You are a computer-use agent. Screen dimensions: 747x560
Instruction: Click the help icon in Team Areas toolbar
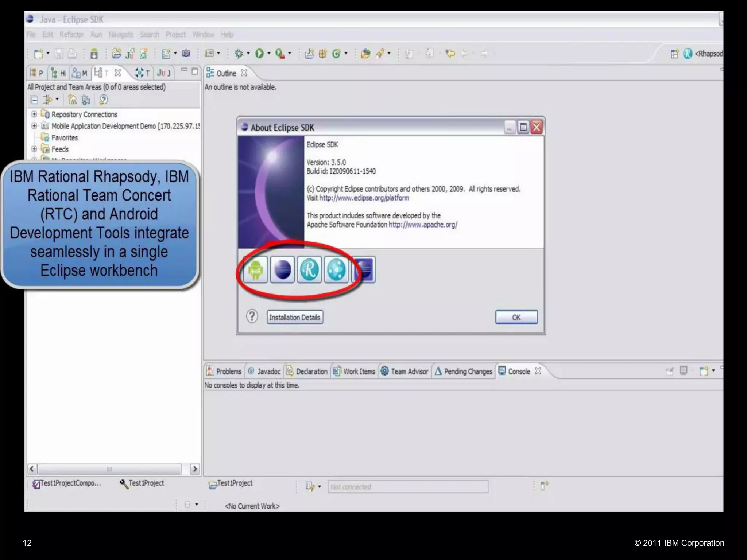click(x=104, y=100)
